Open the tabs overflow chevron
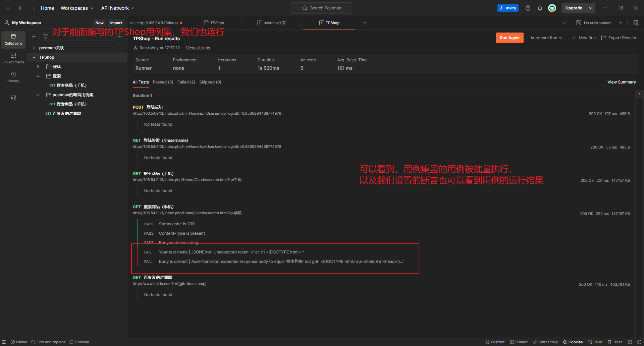The image size is (644, 346). pyautogui.click(x=564, y=23)
